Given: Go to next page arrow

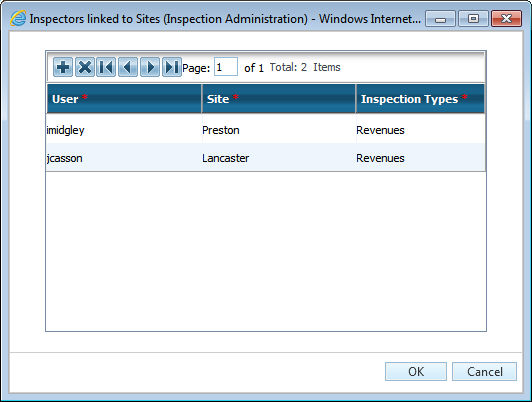Looking at the screenshot, I should point(150,67).
